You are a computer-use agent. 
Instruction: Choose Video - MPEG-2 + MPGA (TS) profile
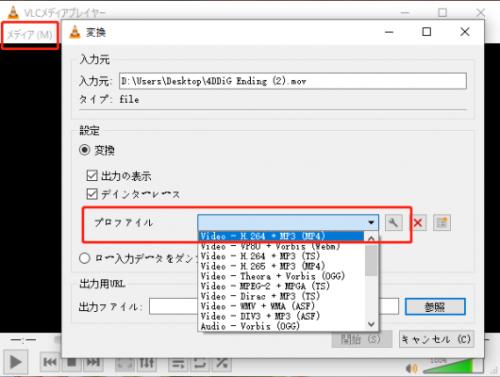pos(282,286)
